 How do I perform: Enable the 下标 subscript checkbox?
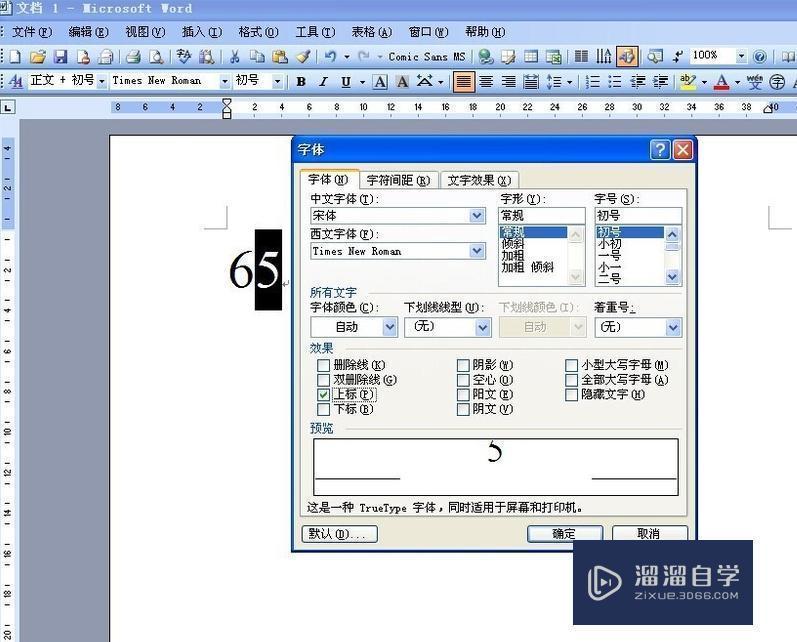(323, 409)
